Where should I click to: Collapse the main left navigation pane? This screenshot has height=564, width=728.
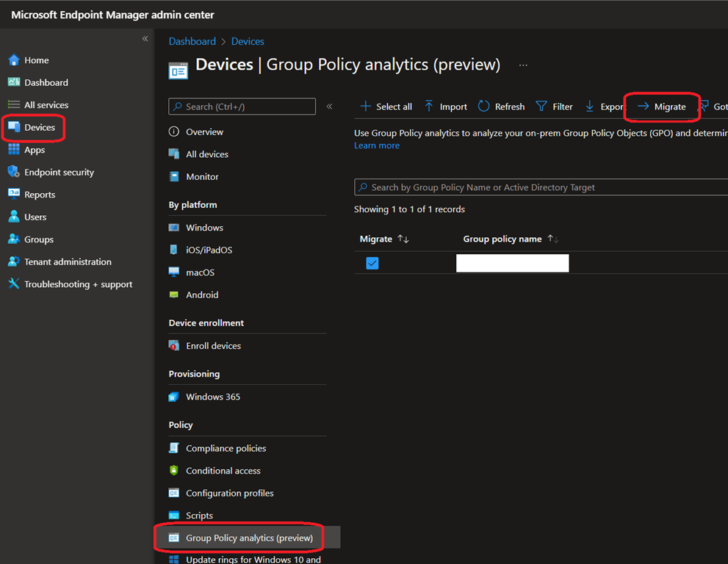pos(145,38)
